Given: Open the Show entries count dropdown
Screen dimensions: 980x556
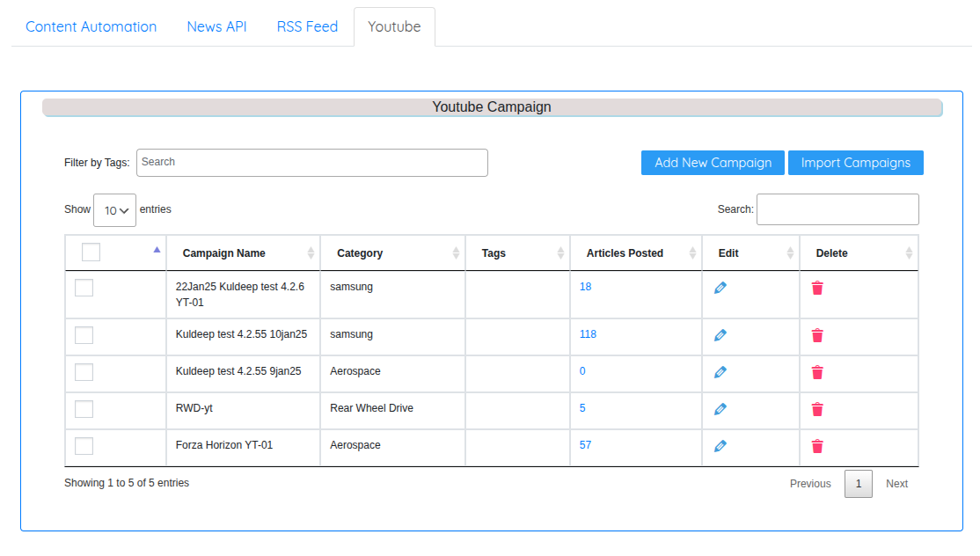Looking at the screenshot, I should pos(115,210).
